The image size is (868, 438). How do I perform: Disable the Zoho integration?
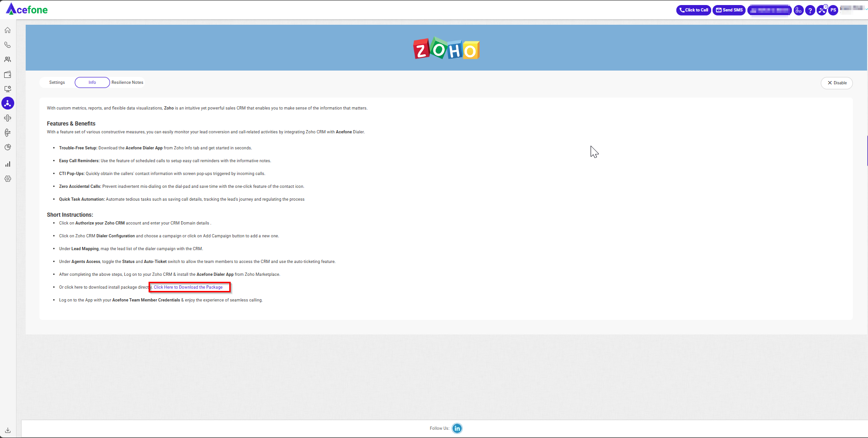pos(837,83)
